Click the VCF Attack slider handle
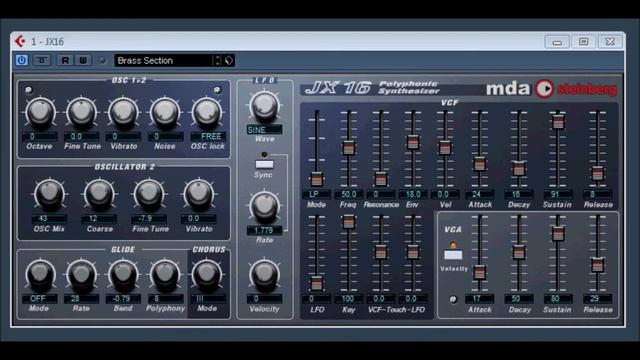640x360 pixels. tap(479, 164)
